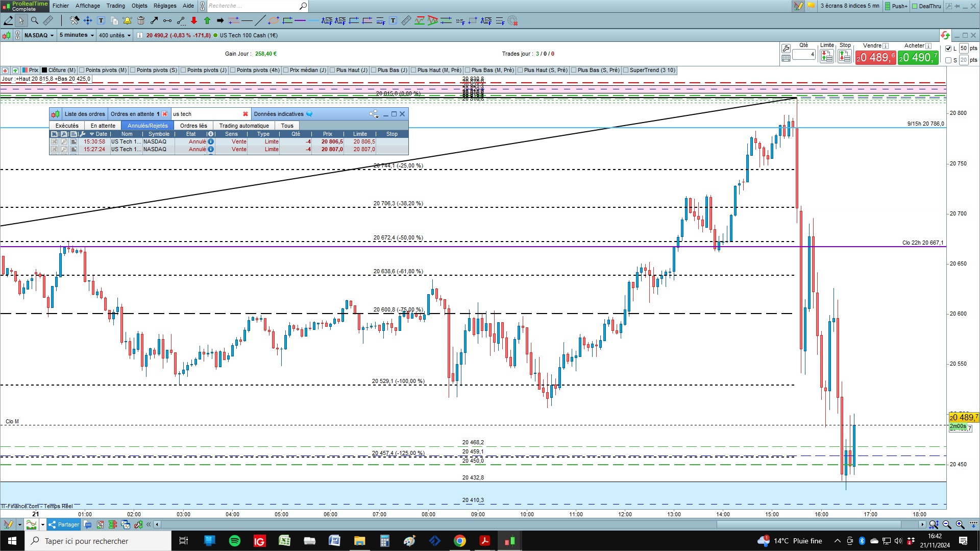Select the text annotation tool
Image resolution: width=980 pixels, height=551 pixels.
point(101,20)
